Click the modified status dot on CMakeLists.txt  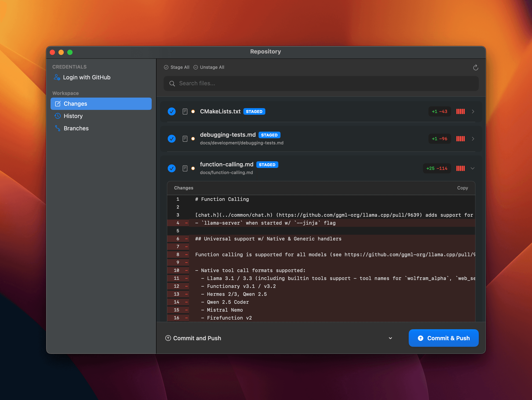(193, 112)
